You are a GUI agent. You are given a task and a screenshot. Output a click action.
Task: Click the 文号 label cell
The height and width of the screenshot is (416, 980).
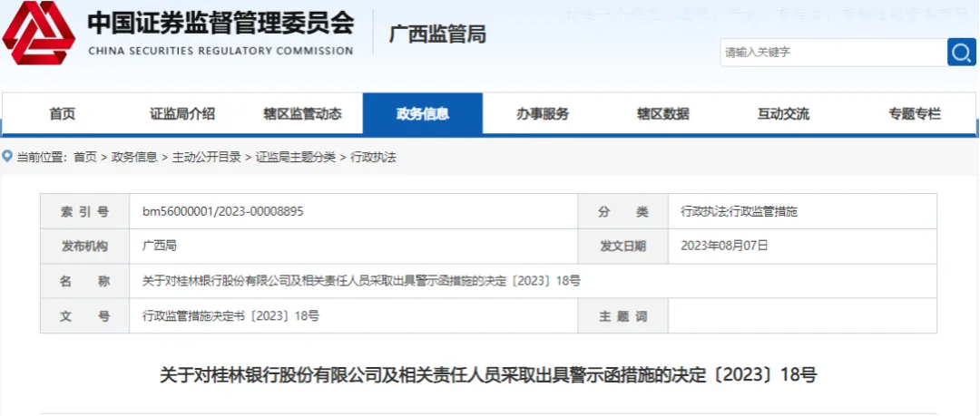(x=85, y=316)
